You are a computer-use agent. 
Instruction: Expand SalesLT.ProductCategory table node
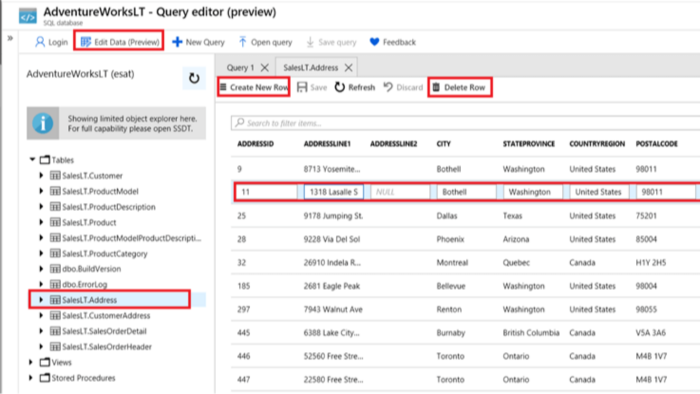tap(41, 253)
